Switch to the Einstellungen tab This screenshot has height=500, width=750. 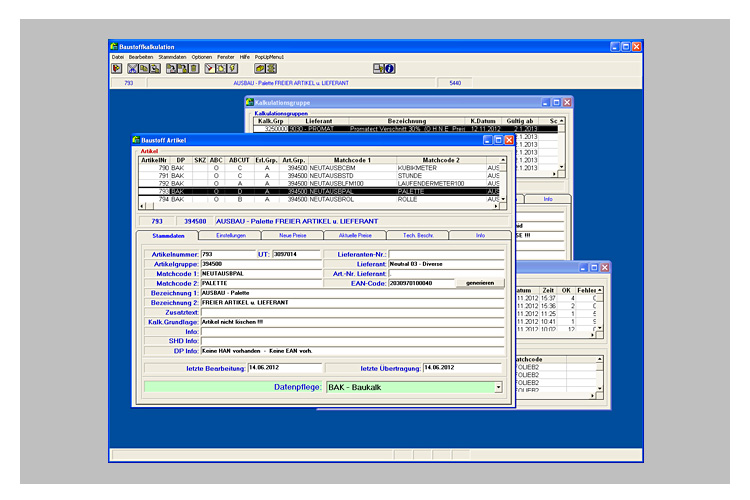click(x=231, y=235)
